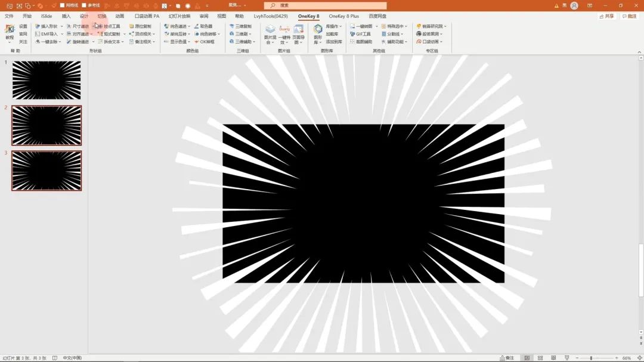Image resolution: width=644 pixels, height=362 pixels.
Task: Switch to 设计 design tab
Action: [x=84, y=16]
